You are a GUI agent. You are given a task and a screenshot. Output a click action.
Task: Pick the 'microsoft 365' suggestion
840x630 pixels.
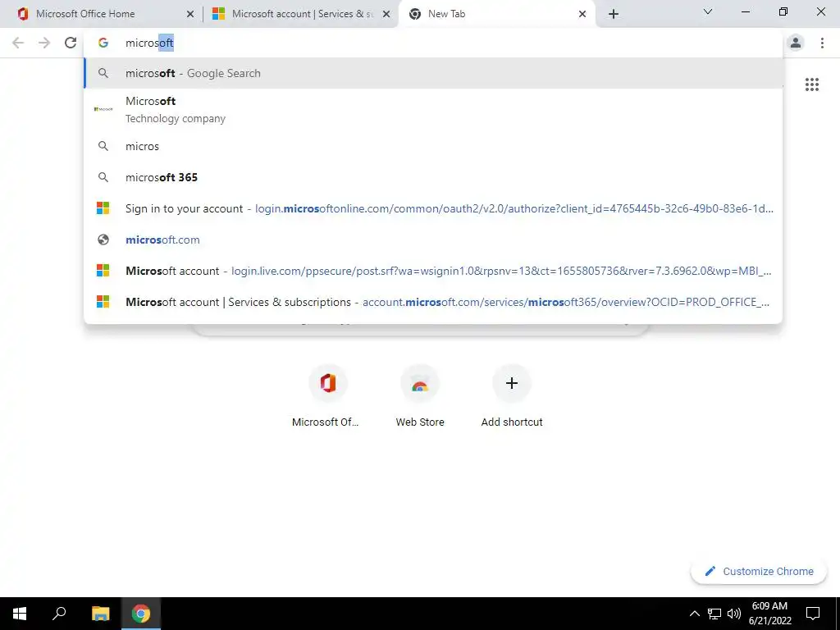point(433,177)
